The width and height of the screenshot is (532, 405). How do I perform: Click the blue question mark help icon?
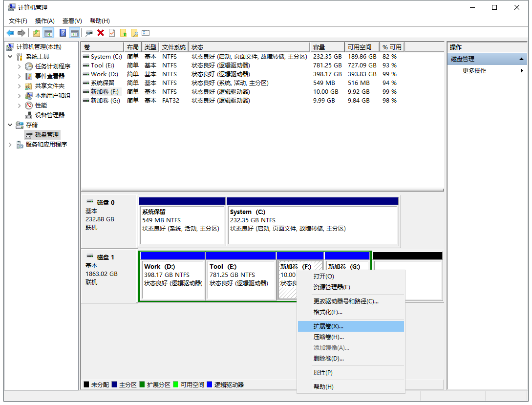pos(63,33)
